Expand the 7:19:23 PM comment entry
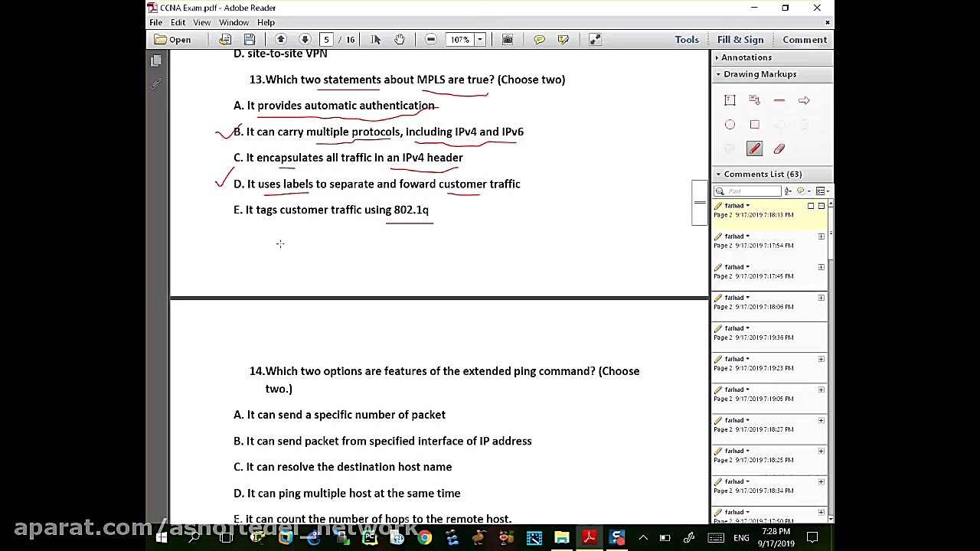 click(821, 359)
